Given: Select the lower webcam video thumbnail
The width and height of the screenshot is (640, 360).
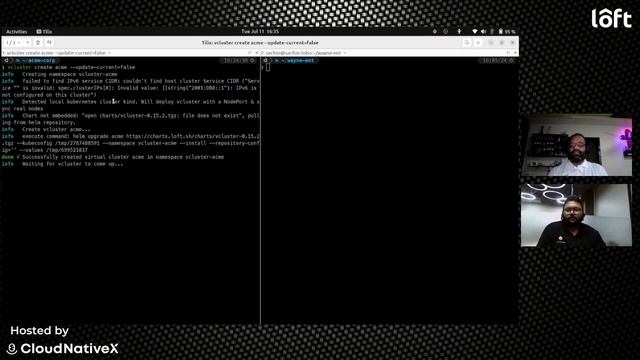Looking at the screenshot, I should (576, 215).
